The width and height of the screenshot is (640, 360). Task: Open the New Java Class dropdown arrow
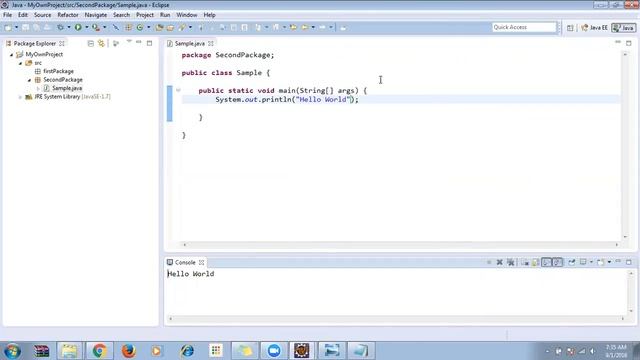149,27
